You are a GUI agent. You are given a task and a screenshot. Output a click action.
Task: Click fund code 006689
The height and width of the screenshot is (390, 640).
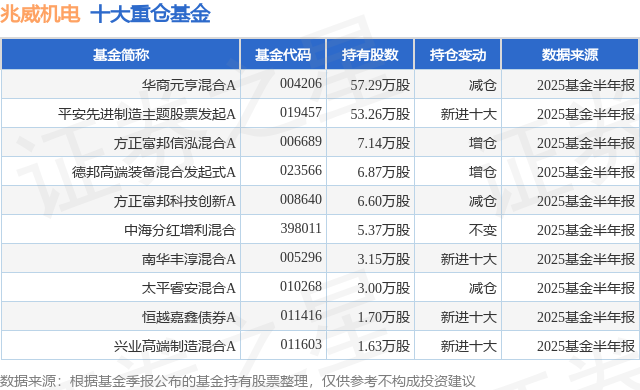[x=301, y=142]
